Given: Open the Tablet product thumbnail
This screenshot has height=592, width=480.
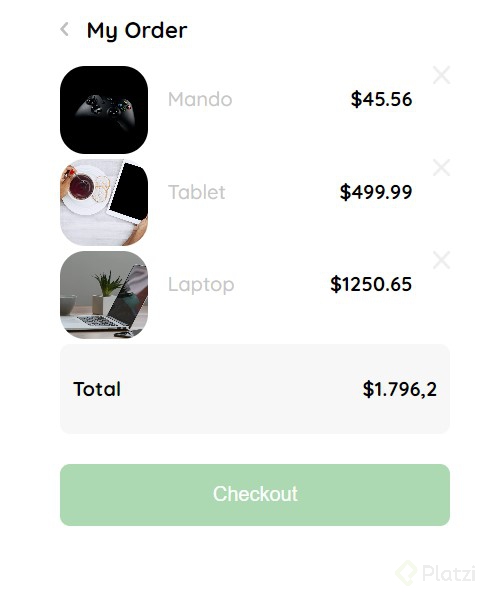Looking at the screenshot, I should click(x=104, y=202).
